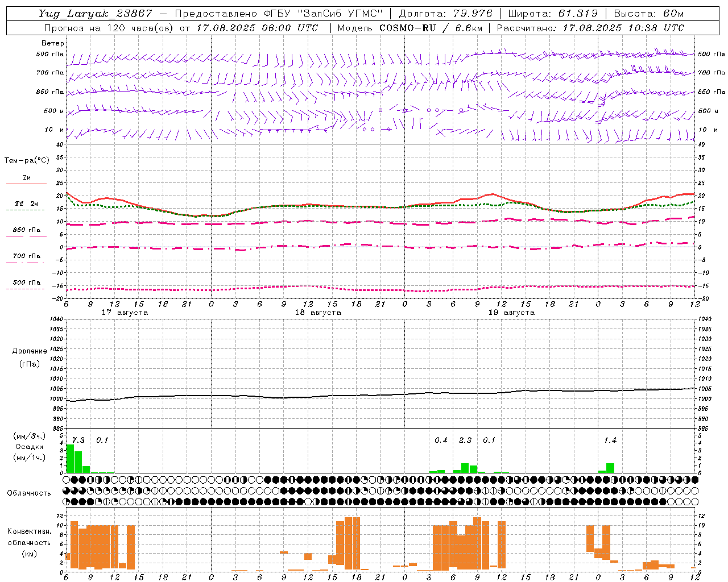Click the Долгота: 79.976 header field
Image resolution: width=728 pixels, height=582 pixels.
[x=445, y=14]
